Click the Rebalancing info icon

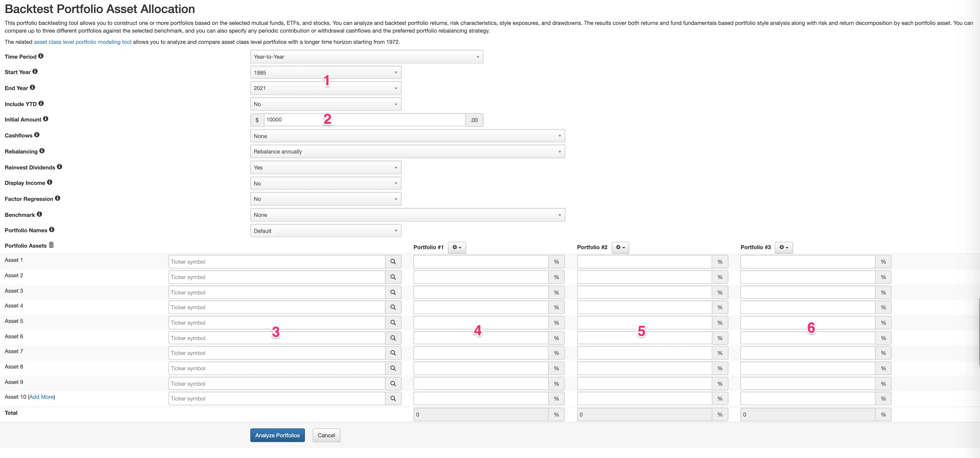point(42,151)
